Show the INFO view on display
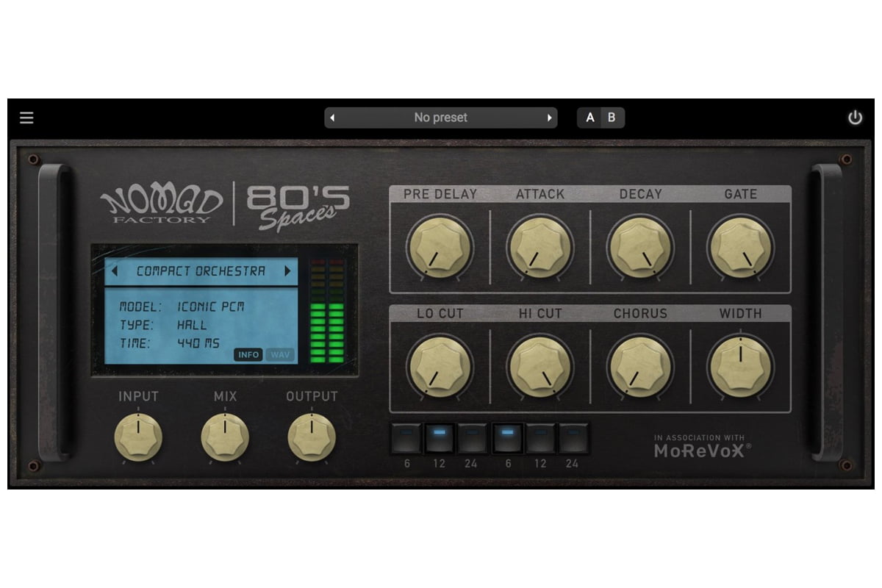 [248, 354]
